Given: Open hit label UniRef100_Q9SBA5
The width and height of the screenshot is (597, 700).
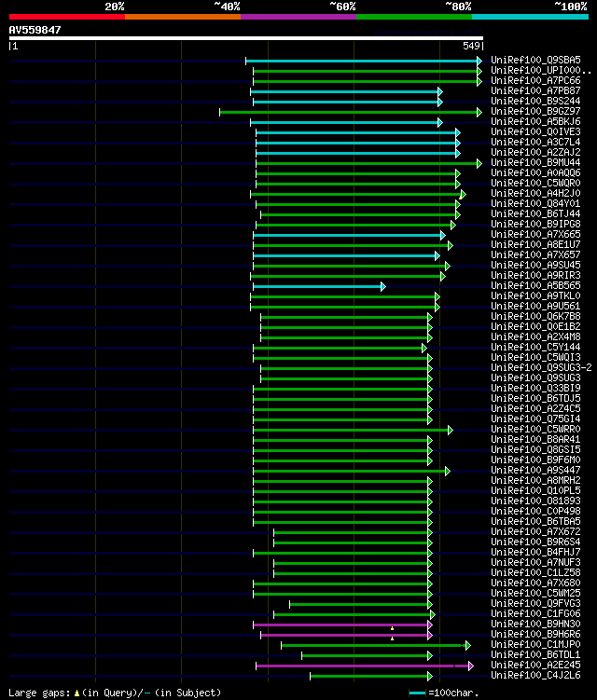Looking at the screenshot, I should click(x=535, y=60).
